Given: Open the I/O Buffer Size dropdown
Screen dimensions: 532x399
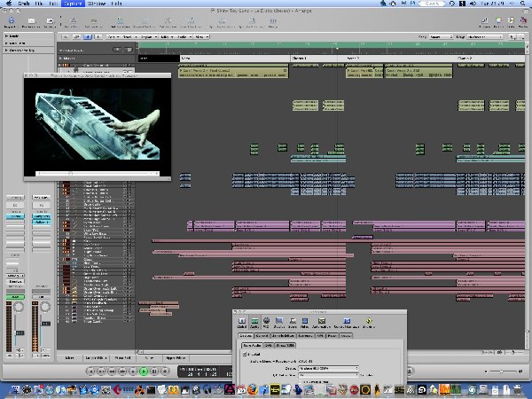Looking at the screenshot, I should pyautogui.click(x=329, y=376).
